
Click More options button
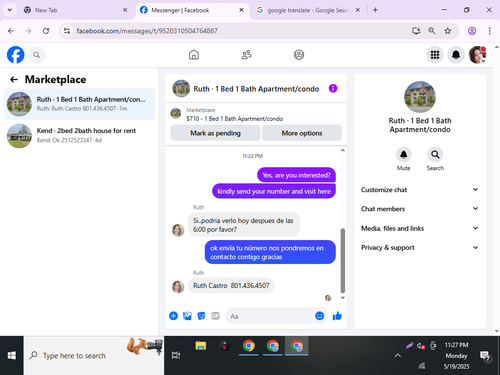pyautogui.click(x=302, y=133)
